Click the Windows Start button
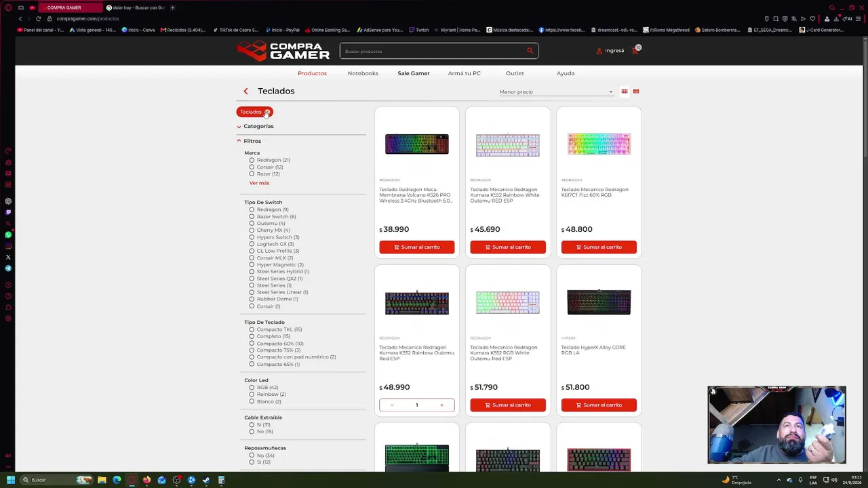The height and width of the screenshot is (488, 868). 10,480
